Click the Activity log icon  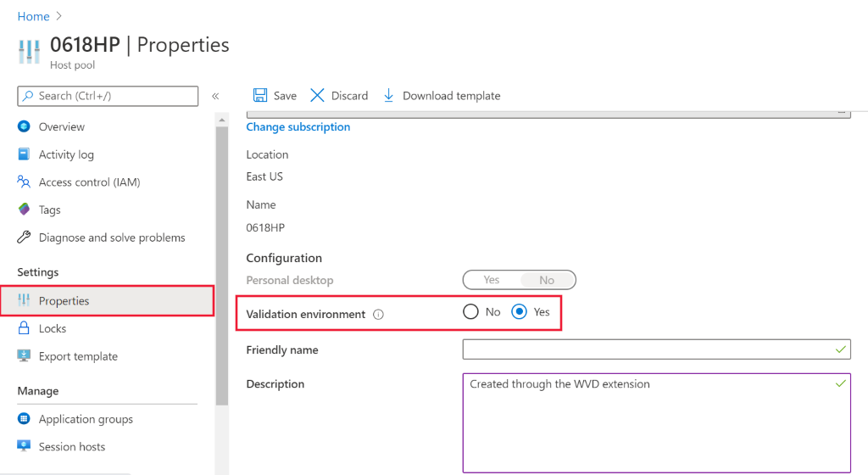click(24, 155)
